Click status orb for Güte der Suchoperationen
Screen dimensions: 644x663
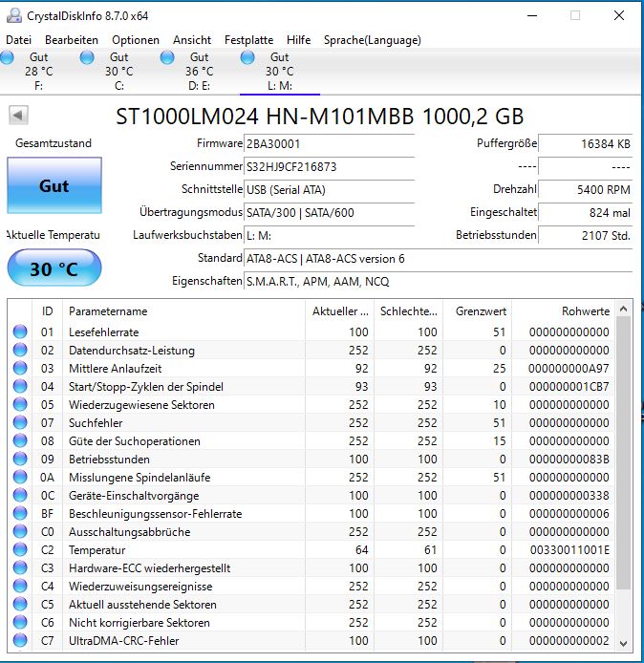coord(20,441)
